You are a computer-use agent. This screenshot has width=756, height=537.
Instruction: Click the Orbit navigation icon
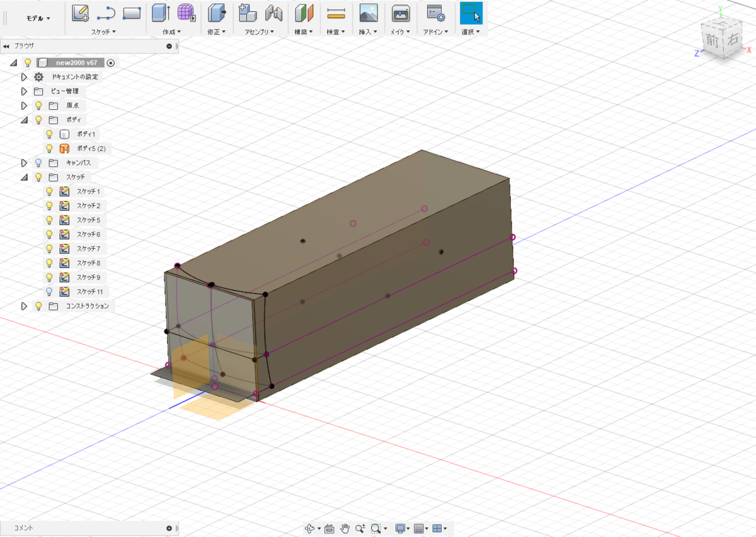(309, 528)
